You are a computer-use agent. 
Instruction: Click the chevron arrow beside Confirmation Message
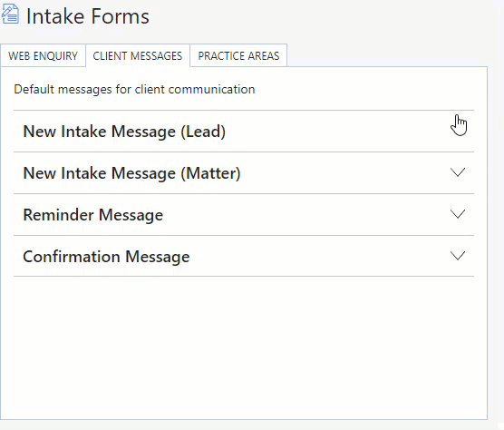(458, 256)
